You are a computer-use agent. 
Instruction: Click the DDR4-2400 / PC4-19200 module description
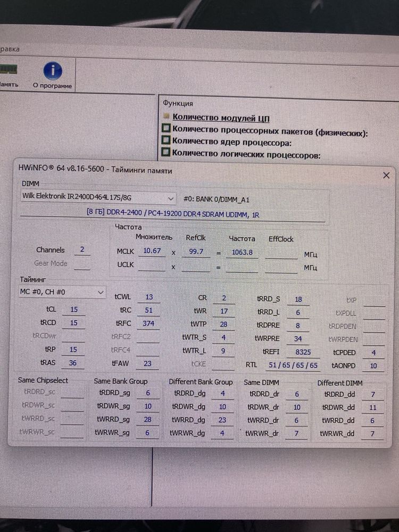tap(173, 213)
